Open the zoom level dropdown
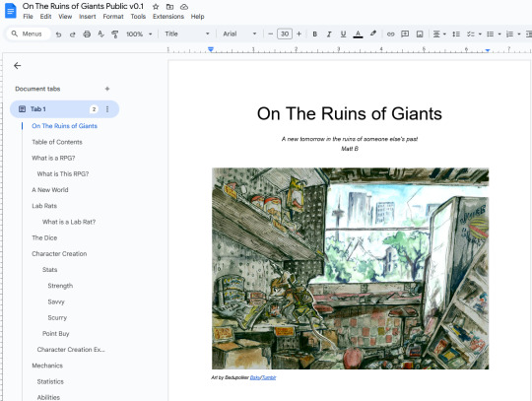532x401 pixels. 139,33
